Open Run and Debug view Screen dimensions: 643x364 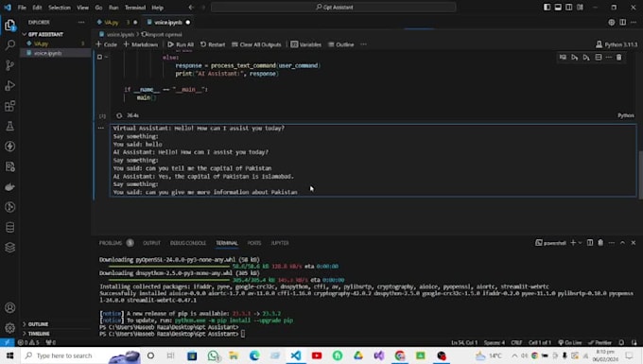9,86
